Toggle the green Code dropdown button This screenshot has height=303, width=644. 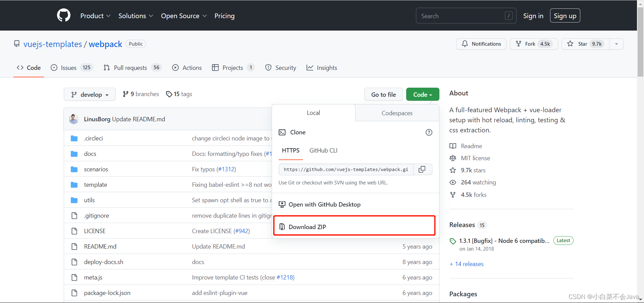click(423, 94)
